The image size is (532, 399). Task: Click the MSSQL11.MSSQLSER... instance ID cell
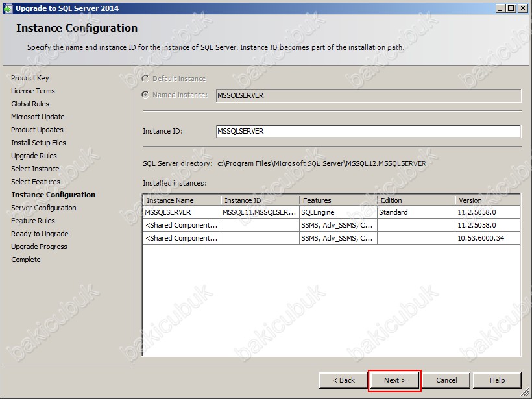[260, 212]
